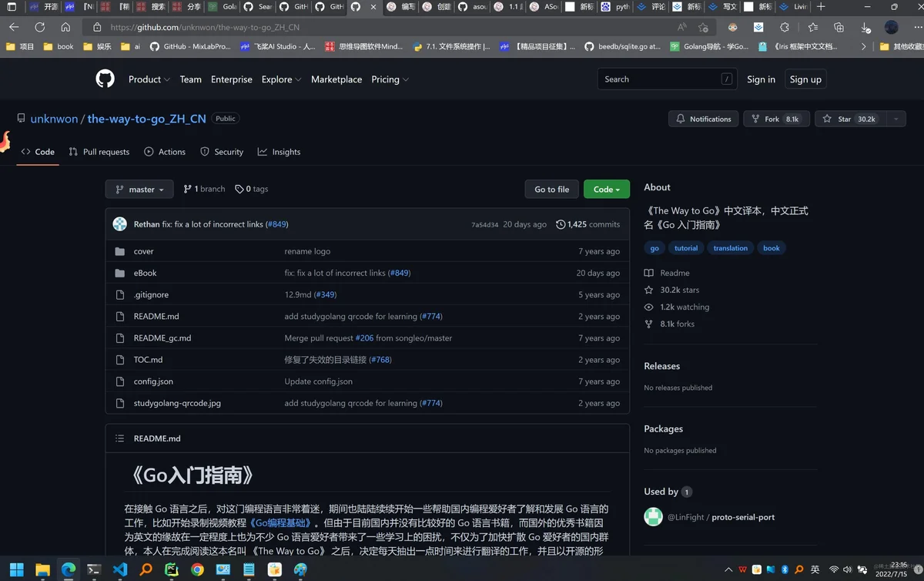Select the tutorial topic tag
This screenshot has height=581, width=924.
click(x=686, y=248)
